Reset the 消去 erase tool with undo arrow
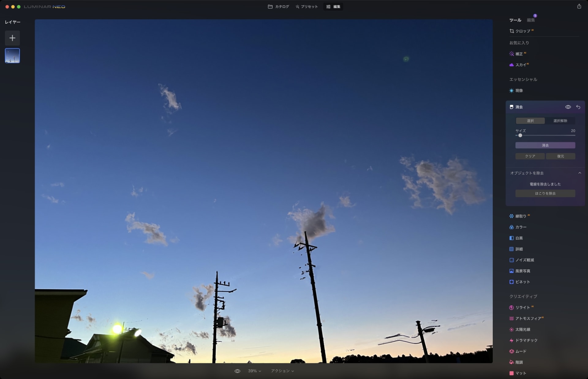The width and height of the screenshot is (588, 379). 578,107
